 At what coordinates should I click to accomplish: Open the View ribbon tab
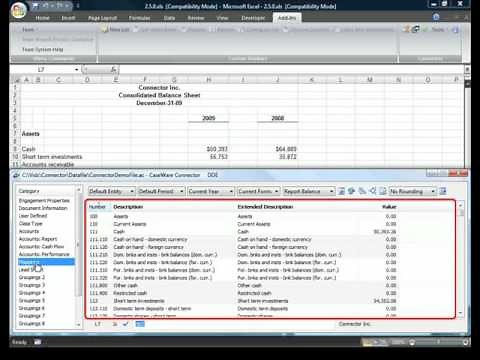pos(222,18)
